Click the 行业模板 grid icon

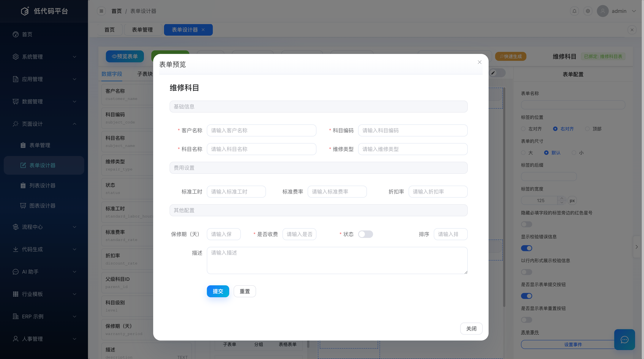pyautogui.click(x=15, y=294)
